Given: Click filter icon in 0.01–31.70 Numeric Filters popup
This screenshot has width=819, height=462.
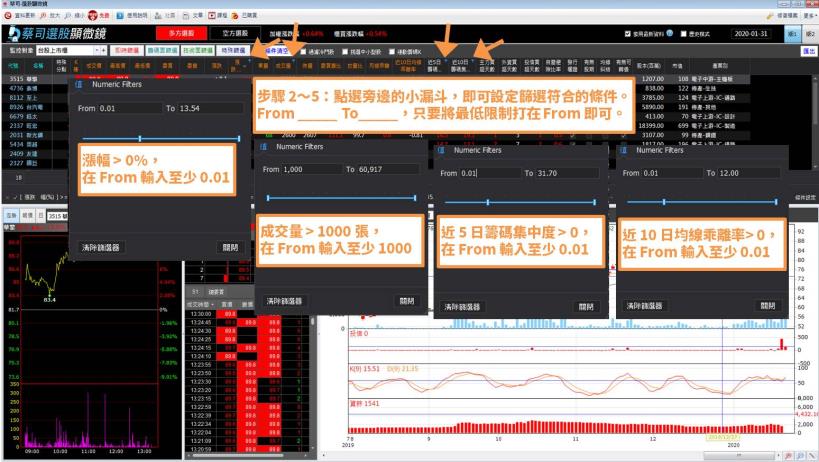Looking at the screenshot, I should click(x=441, y=150).
